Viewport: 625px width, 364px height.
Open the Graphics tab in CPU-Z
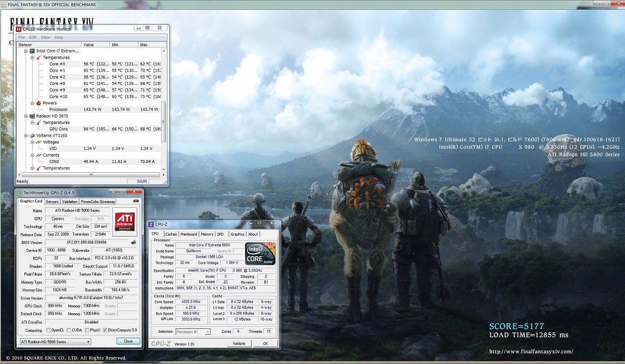(237, 234)
